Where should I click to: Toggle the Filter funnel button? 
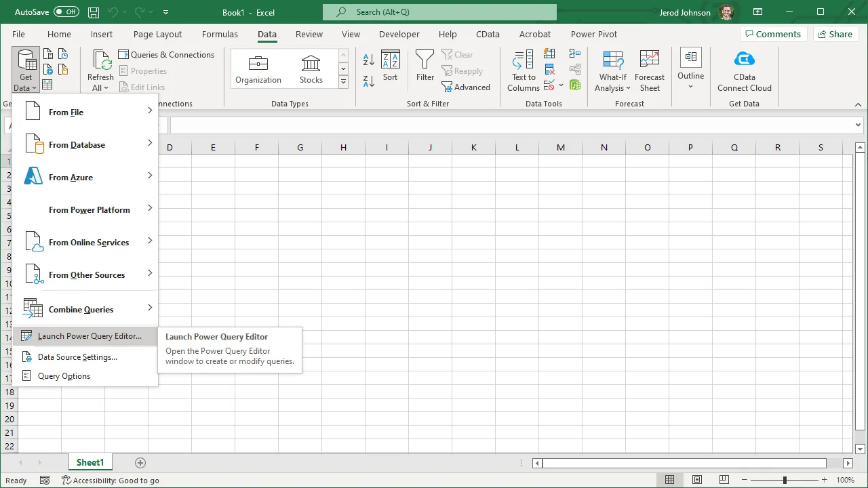pyautogui.click(x=425, y=66)
